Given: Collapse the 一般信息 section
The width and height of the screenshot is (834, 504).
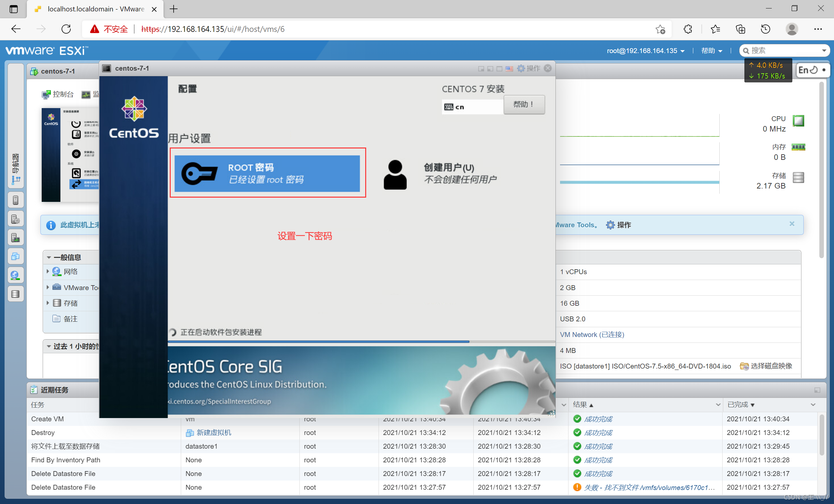Looking at the screenshot, I should tap(49, 258).
